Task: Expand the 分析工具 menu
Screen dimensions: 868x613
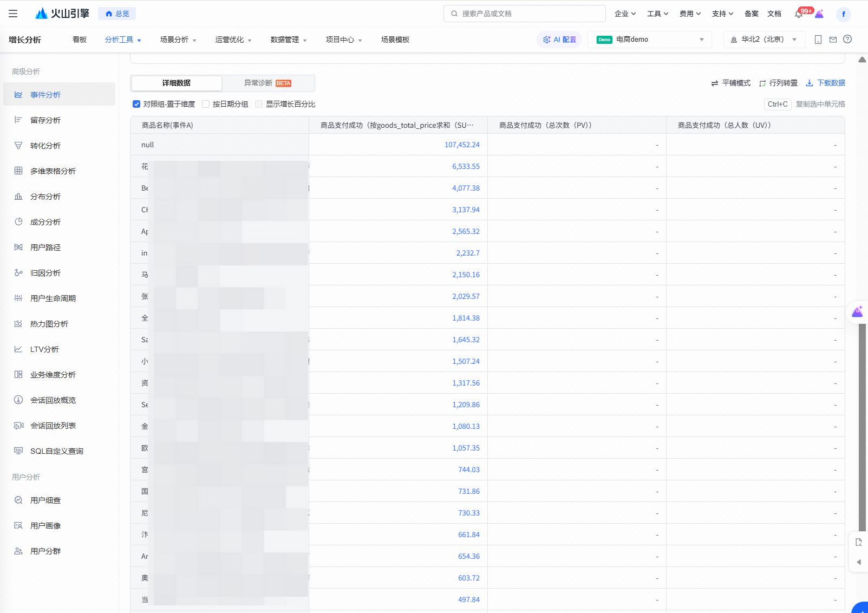Action: tap(123, 40)
